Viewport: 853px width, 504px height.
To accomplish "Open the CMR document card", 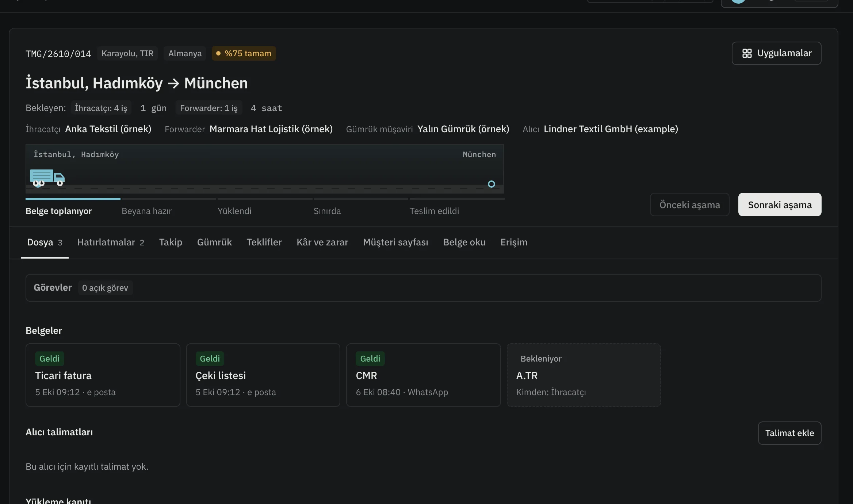I will tap(423, 375).
